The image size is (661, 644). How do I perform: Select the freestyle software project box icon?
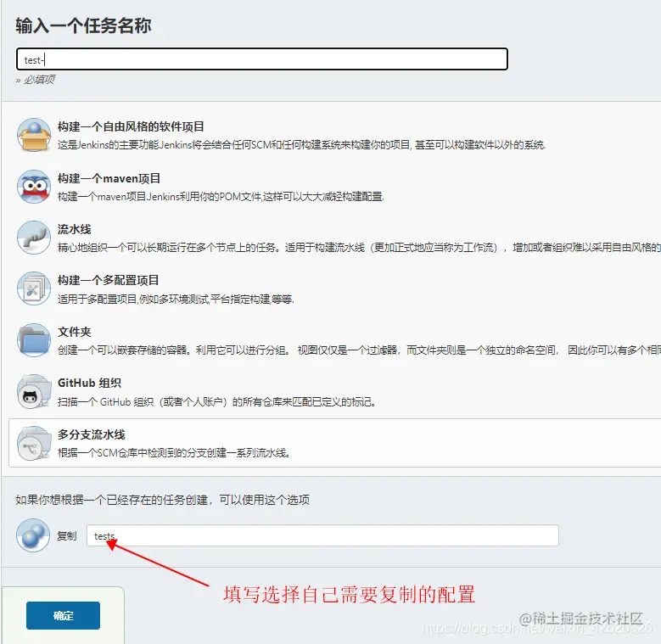point(34,135)
